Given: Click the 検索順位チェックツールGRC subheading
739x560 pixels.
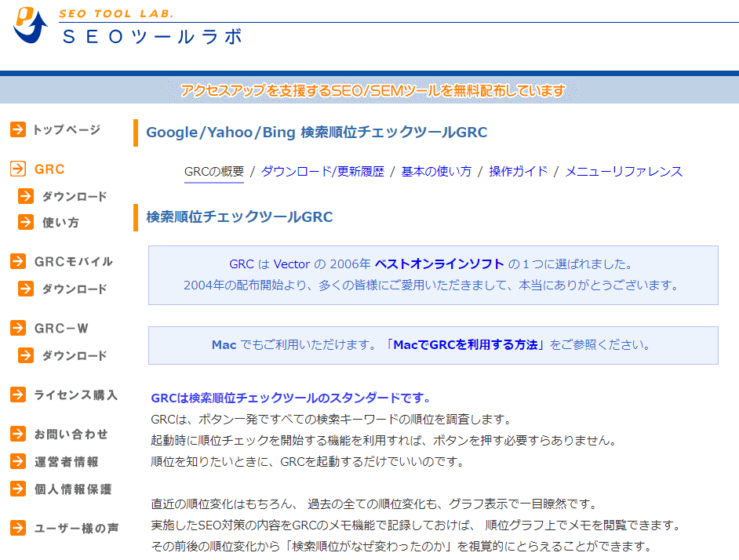Looking at the screenshot, I should tap(239, 216).
